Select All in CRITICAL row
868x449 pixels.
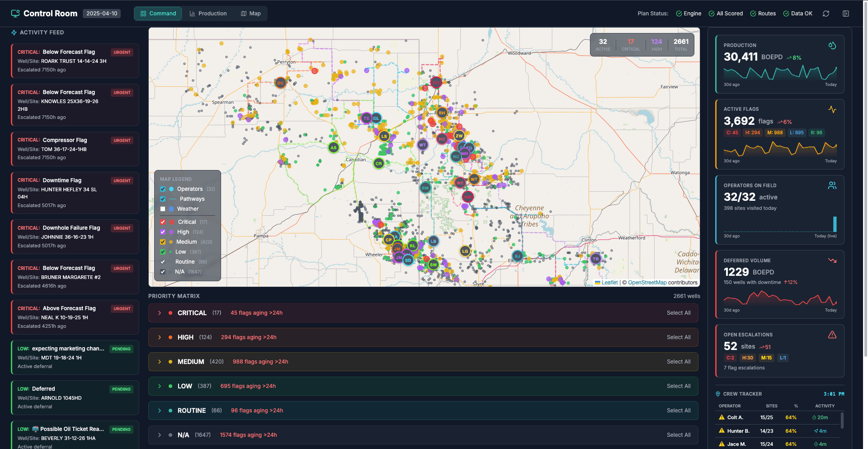pyautogui.click(x=679, y=313)
